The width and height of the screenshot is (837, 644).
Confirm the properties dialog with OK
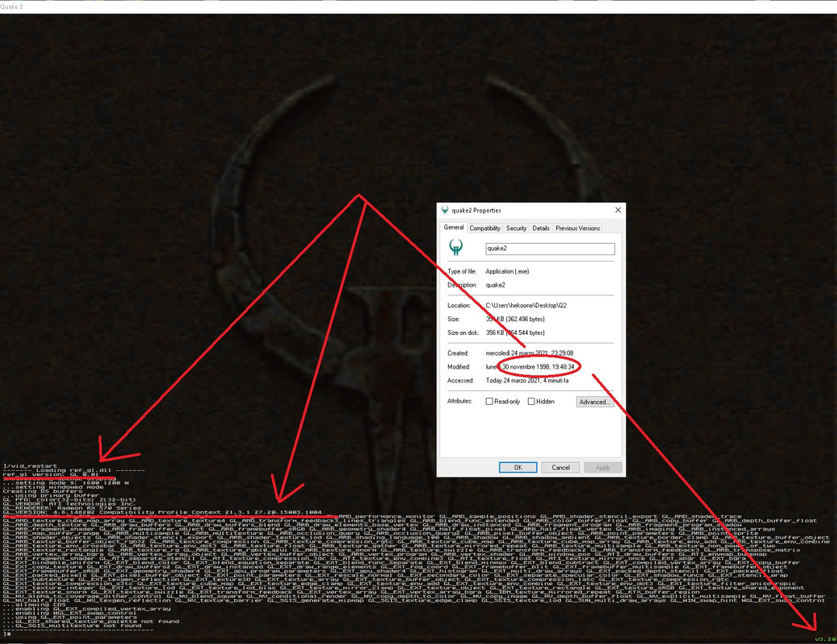click(517, 467)
